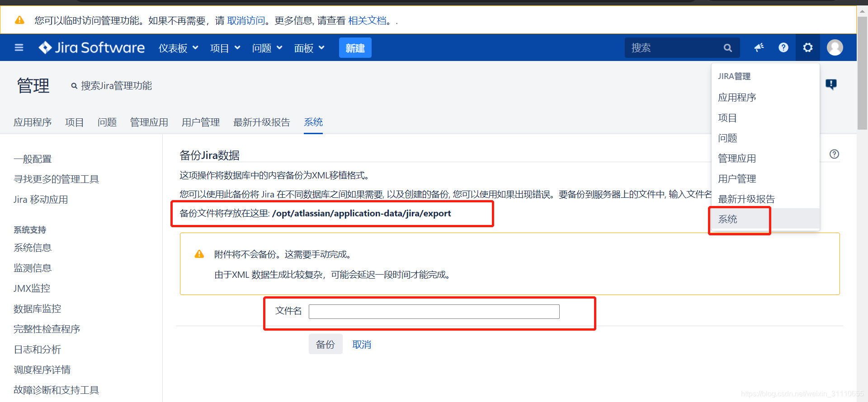Choose 用户管理 in JIRA管理 dropdown menu
The height and width of the screenshot is (402, 868).
tap(765, 178)
